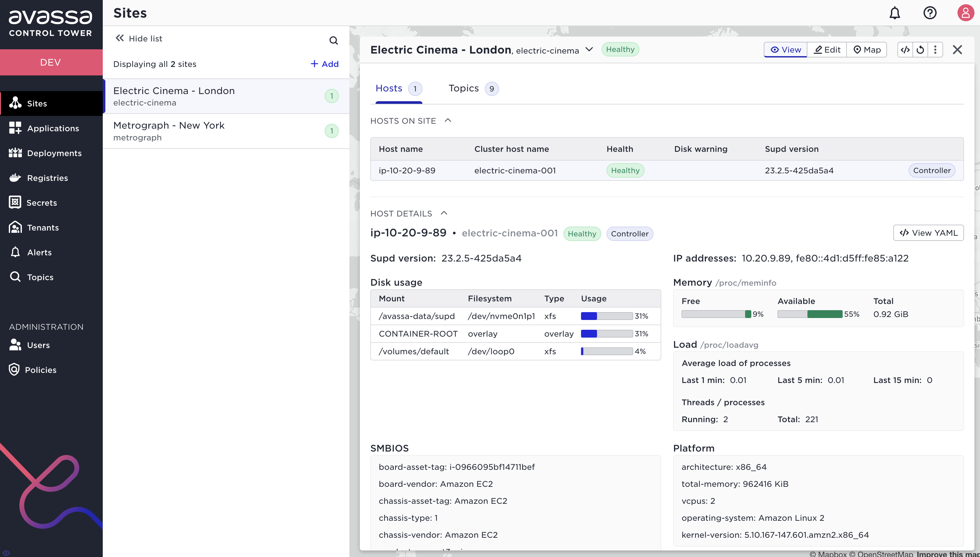This screenshot has height=557, width=980.
Task: Click the search magnifier in the site list
Action: point(333,40)
